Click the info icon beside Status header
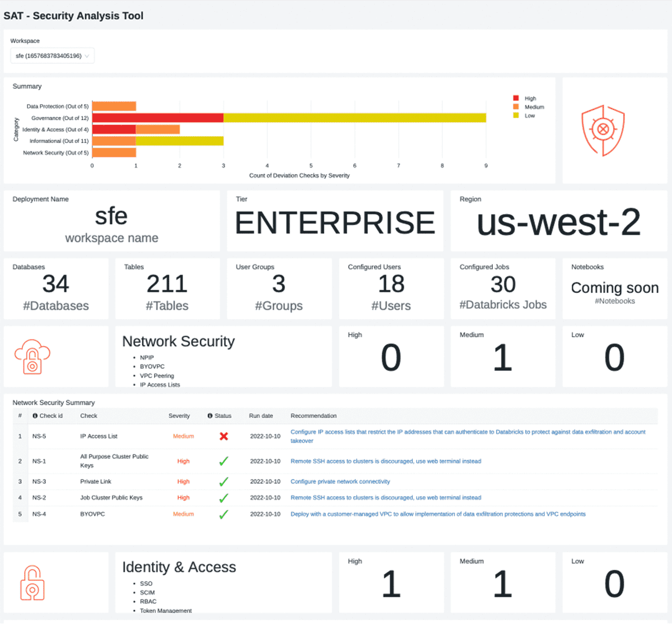 point(210,416)
